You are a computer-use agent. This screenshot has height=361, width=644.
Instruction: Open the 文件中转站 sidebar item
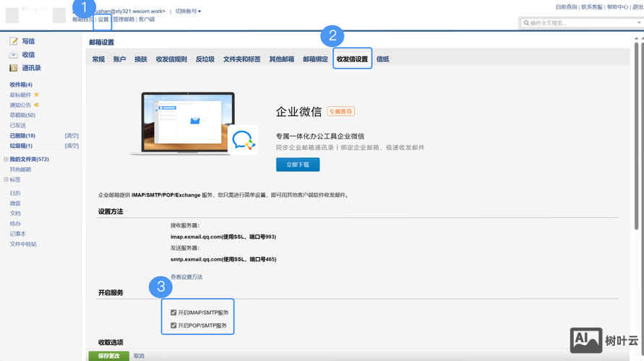click(x=23, y=244)
